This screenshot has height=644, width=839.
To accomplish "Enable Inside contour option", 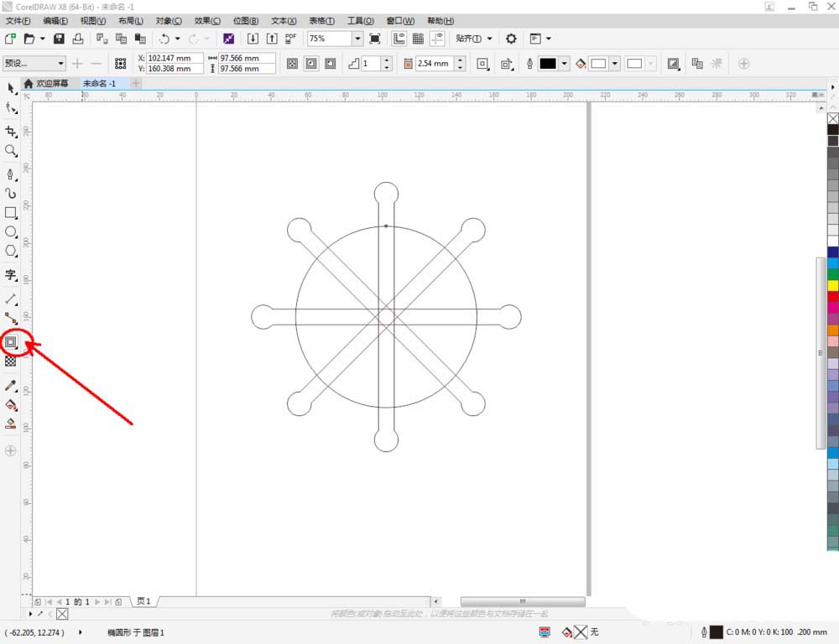I will [x=311, y=64].
